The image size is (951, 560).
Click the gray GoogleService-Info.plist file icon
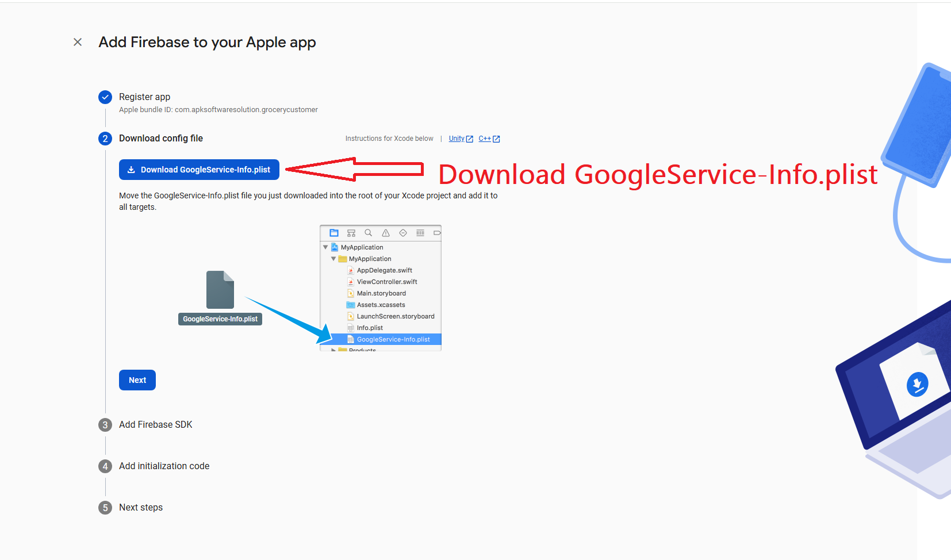[220, 290]
